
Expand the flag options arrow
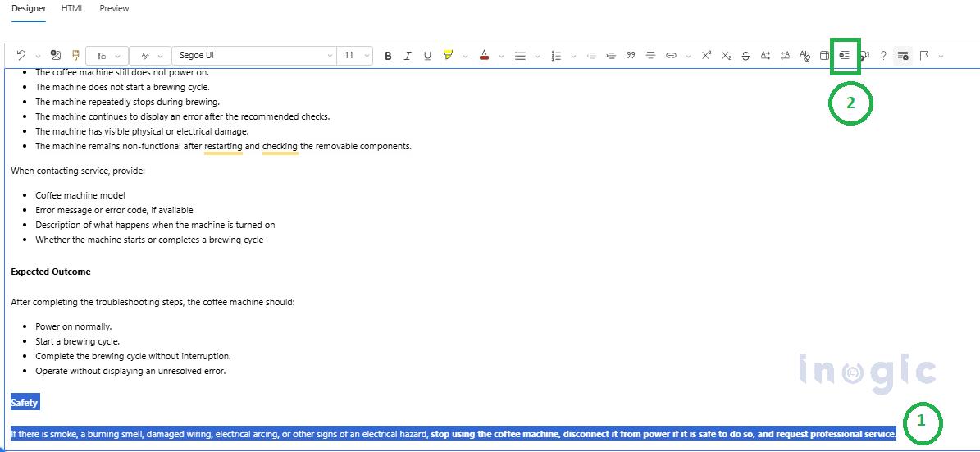941,56
